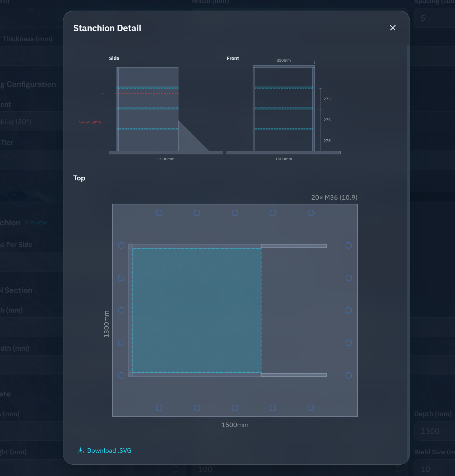This screenshot has height=476, width=455.
Task: Close the Stanchion Detail dialog
Action: 393,28
